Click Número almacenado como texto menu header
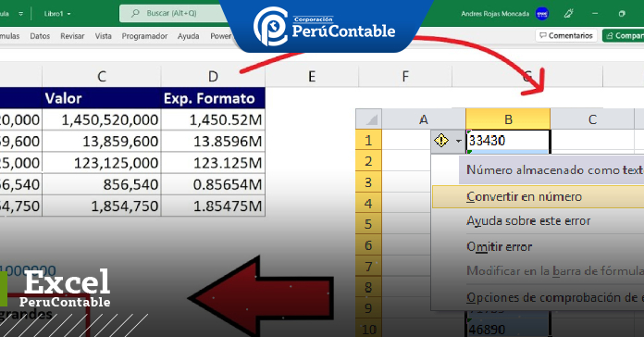 (551, 169)
